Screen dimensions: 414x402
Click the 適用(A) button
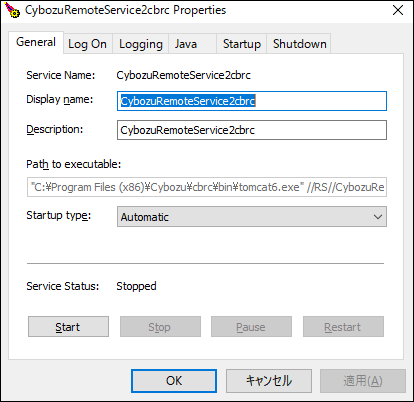coord(363,381)
